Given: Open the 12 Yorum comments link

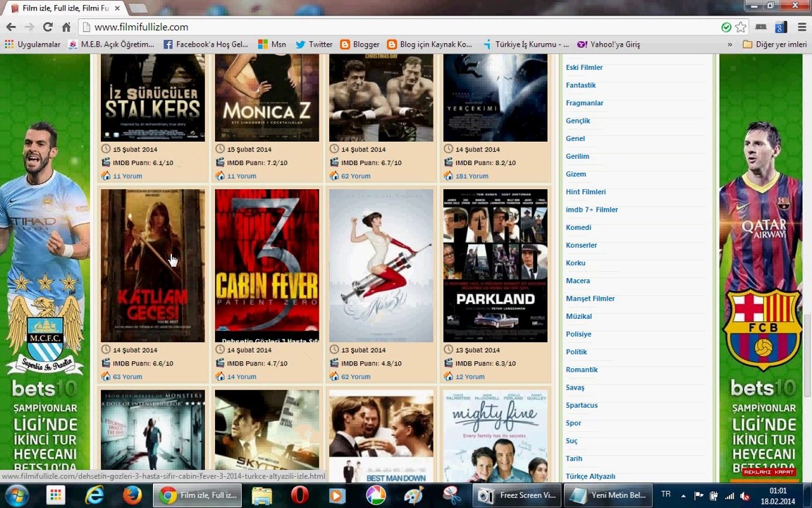Looking at the screenshot, I should pos(469,377).
